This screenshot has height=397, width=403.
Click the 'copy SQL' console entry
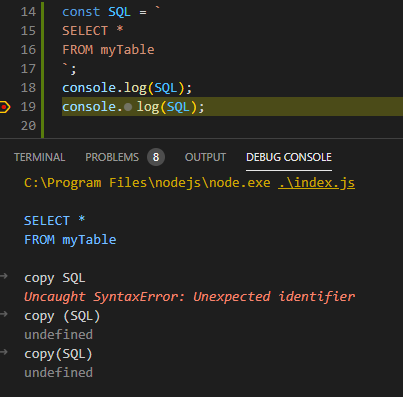(x=55, y=278)
